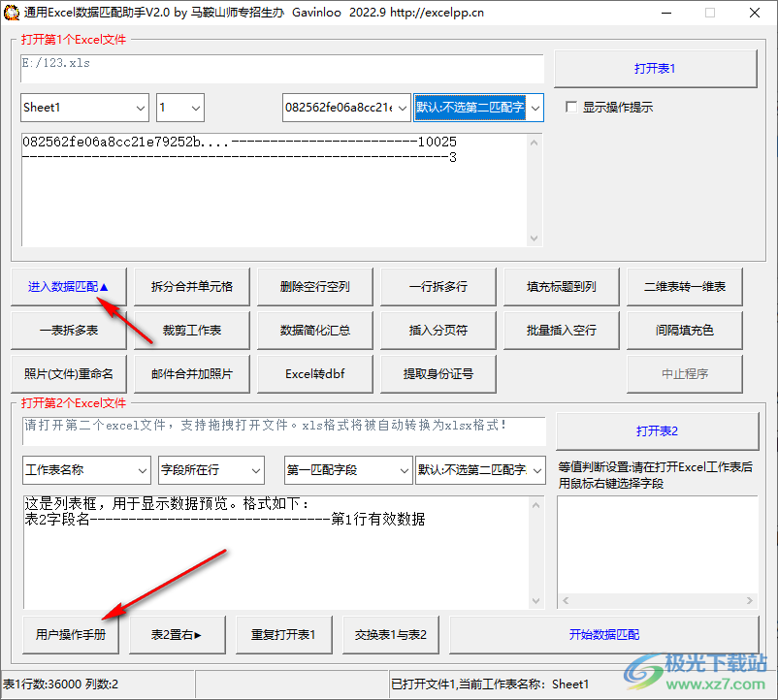Open table 2 默认:不选第二匹配字 dropdown
778x700 pixels.
[480, 470]
